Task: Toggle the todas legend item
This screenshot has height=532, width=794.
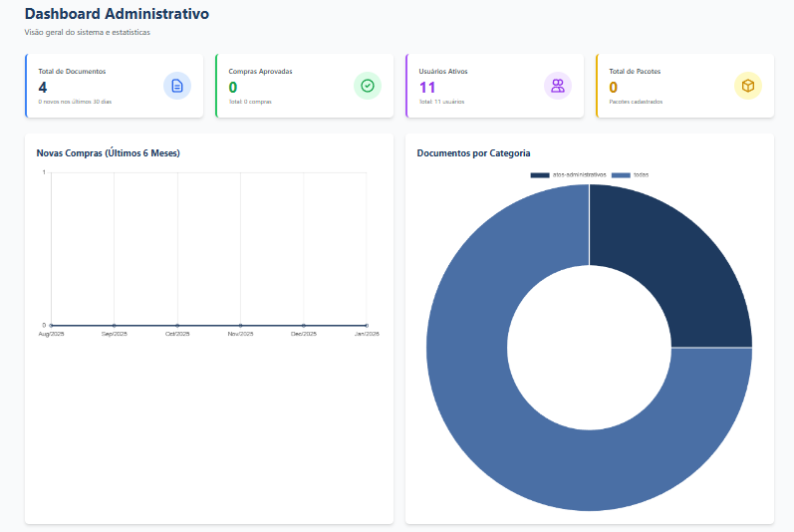Action: [x=641, y=174]
